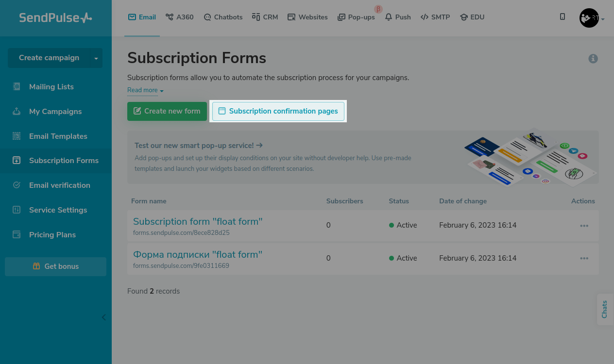Click the info icon beside Subscription Forms
The height and width of the screenshot is (364, 614).
click(x=593, y=59)
